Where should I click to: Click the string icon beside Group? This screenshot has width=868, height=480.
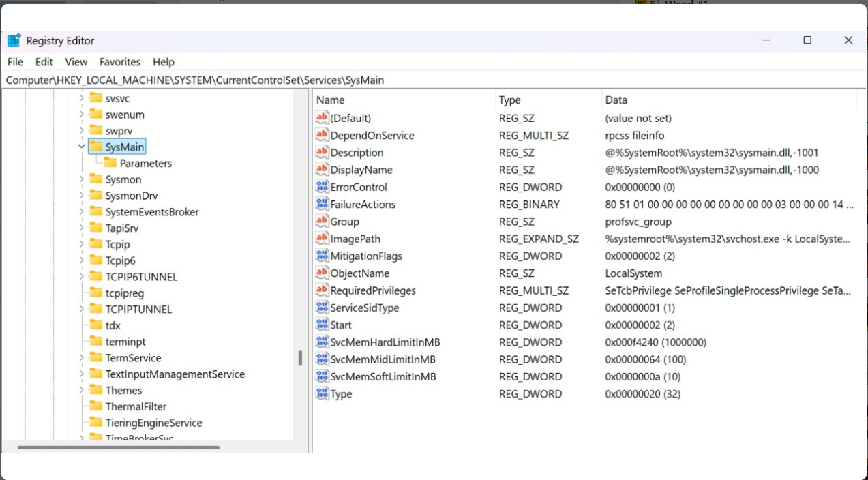(323, 222)
